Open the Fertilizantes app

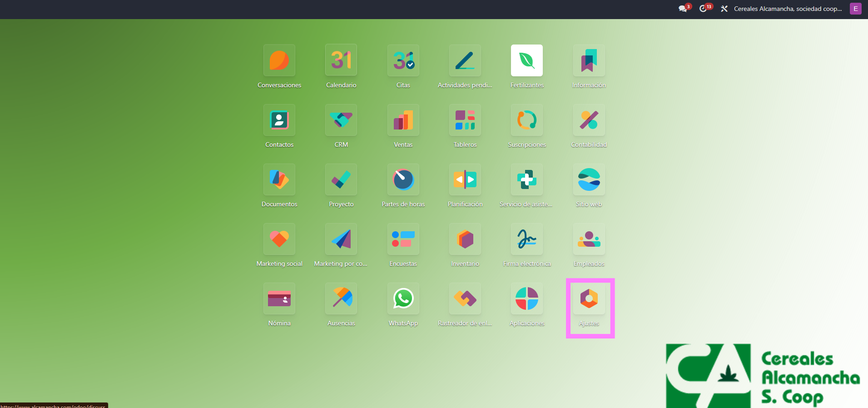(526, 60)
